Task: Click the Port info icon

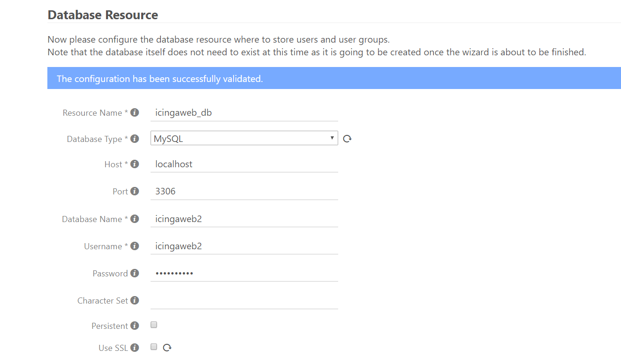Action: [x=135, y=191]
